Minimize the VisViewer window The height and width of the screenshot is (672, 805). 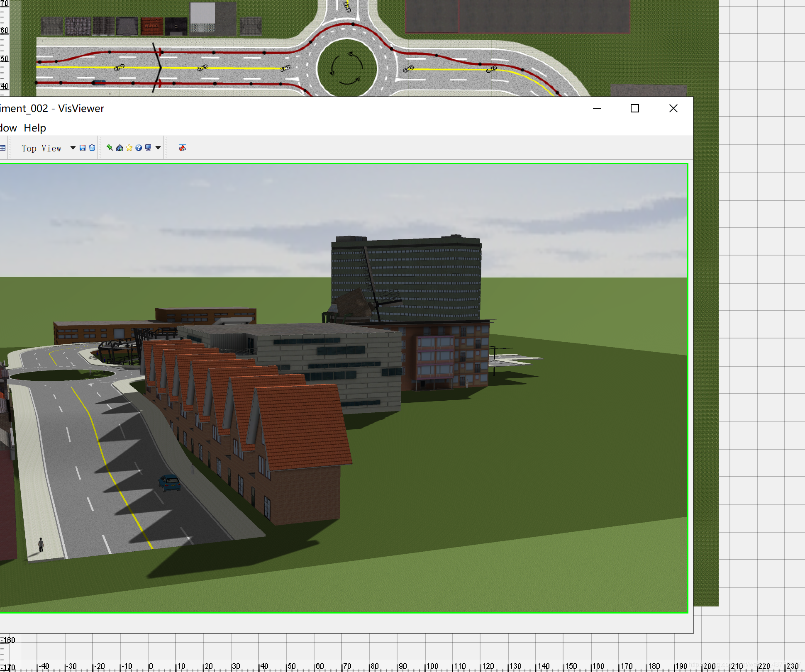click(597, 109)
